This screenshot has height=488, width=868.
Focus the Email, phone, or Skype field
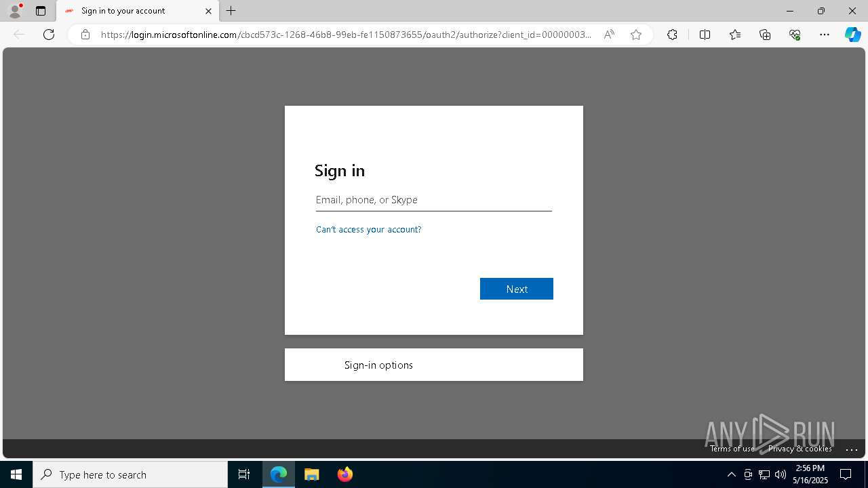click(x=434, y=200)
